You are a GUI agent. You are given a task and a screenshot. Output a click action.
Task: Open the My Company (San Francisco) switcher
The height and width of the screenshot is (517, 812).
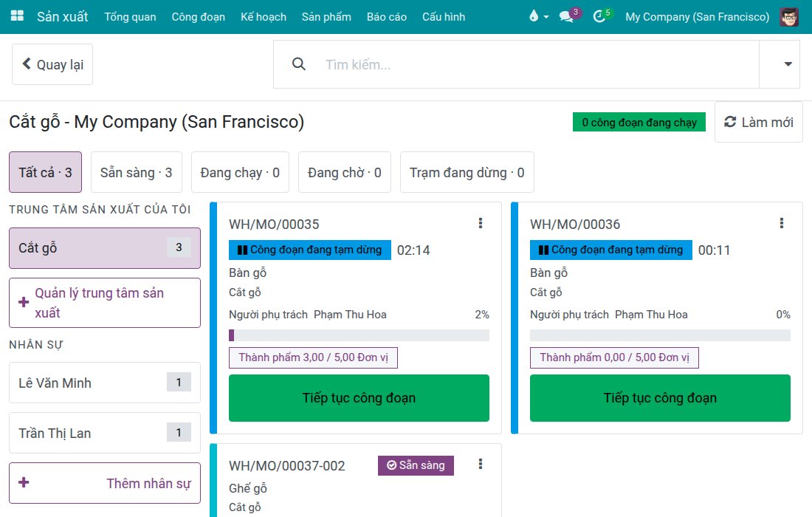coord(697,16)
